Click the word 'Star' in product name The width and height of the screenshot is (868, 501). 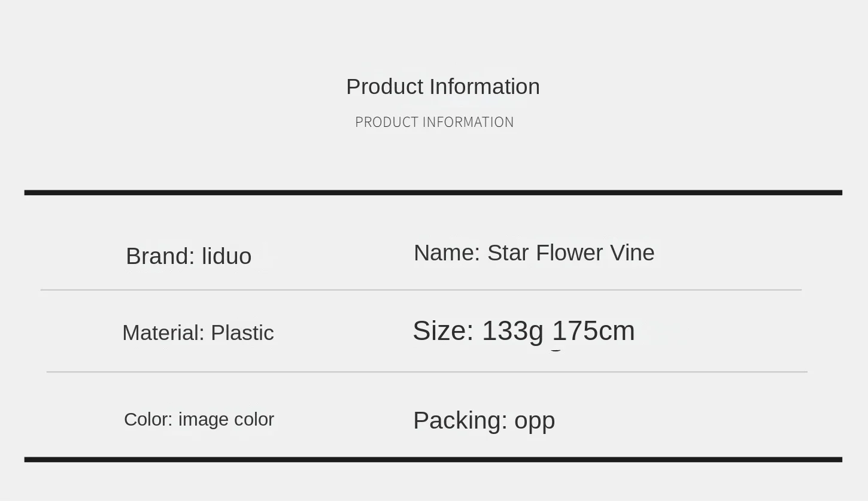(x=508, y=253)
